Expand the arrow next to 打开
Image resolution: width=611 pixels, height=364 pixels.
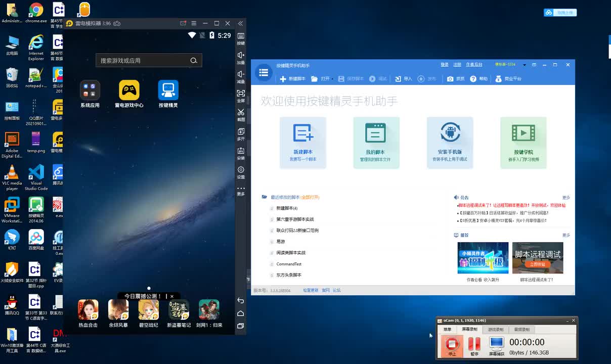(x=332, y=79)
